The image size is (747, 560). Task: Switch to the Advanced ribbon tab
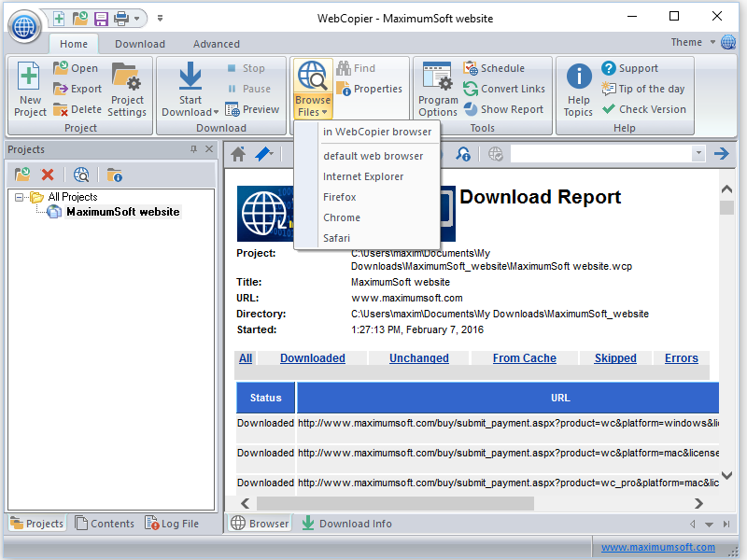pyautogui.click(x=216, y=44)
